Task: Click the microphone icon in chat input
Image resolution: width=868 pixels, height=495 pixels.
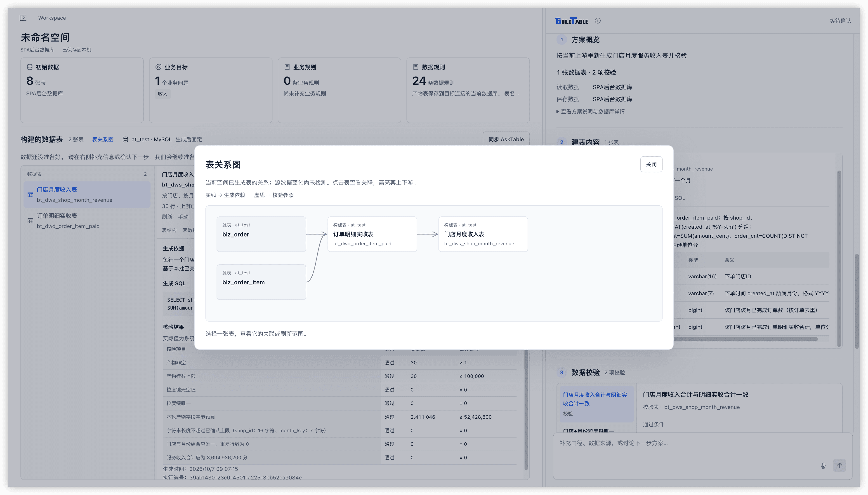Action: pos(823,465)
